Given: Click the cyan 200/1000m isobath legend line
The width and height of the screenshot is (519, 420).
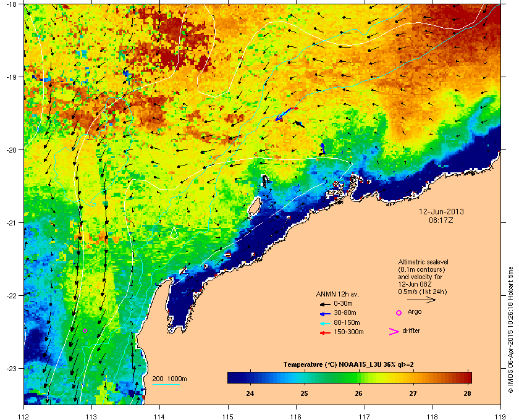Looking at the screenshot, I should click(166, 385).
